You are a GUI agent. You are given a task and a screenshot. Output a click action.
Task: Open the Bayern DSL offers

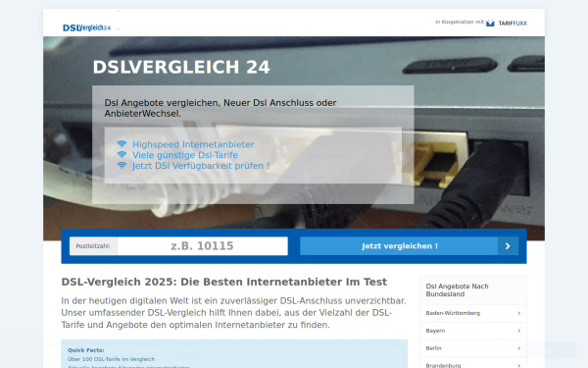click(x=473, y=331)
